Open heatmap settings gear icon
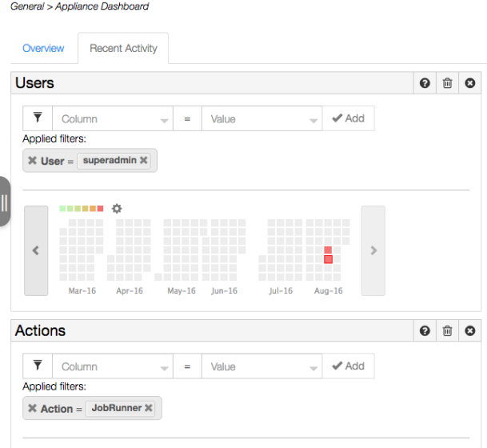487x448 pixels. coord(117,209)
